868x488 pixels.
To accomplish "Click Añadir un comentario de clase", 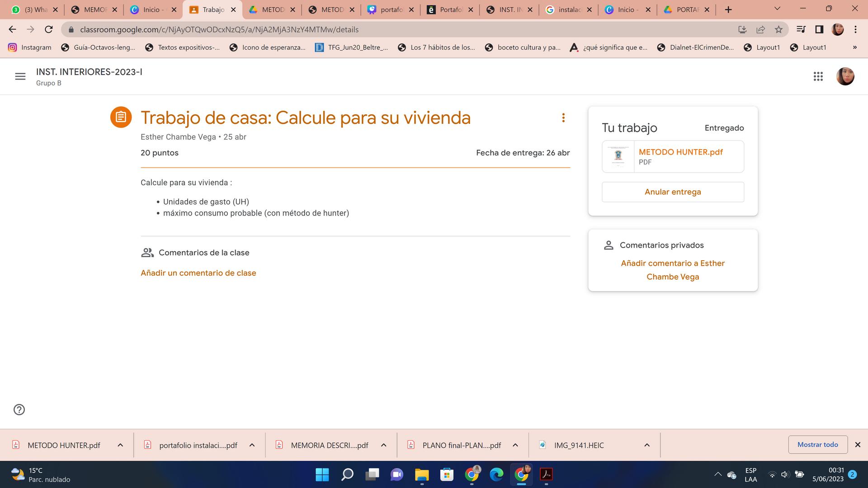I will (x=198, y=273).
